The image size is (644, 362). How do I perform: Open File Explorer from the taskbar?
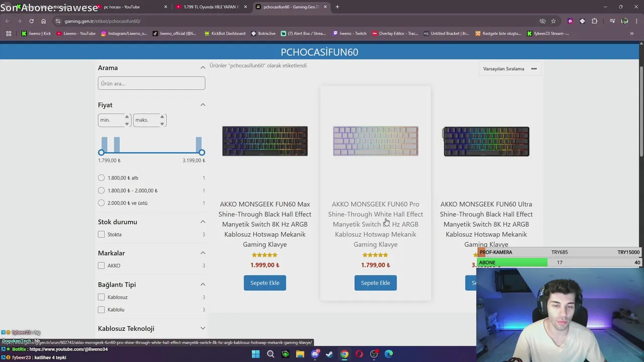pyautogui.click(x=300, y=354)
